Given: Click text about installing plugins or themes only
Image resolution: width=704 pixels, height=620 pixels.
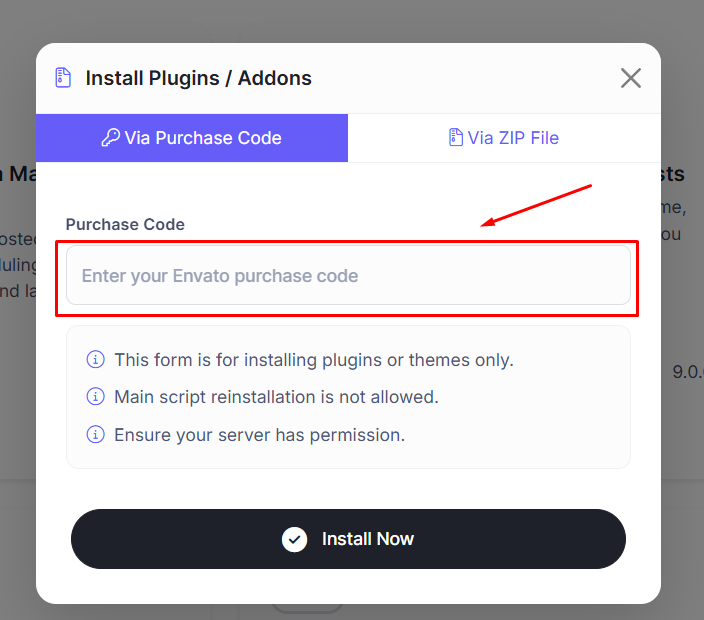Looking at the screenshot, I should point(314,360).
